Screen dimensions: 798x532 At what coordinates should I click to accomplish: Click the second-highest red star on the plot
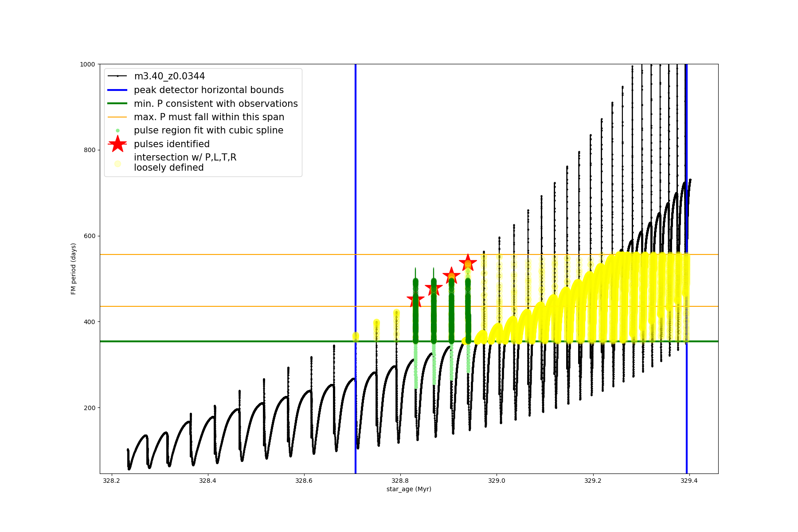click(x=451, y=276)
